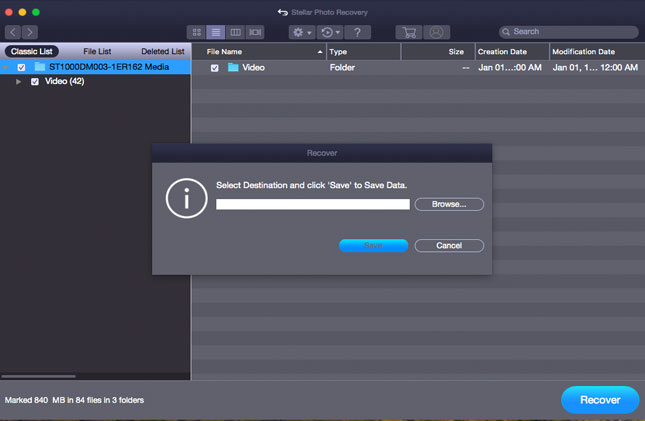Click the Folder type cell
Image resolution: width=645 pixels, height=421 pixels.
point(342,67)
